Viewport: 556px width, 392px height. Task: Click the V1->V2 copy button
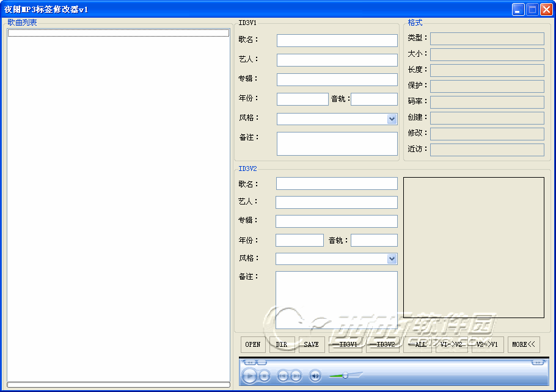pyautogui.click(x=452, y=344)
